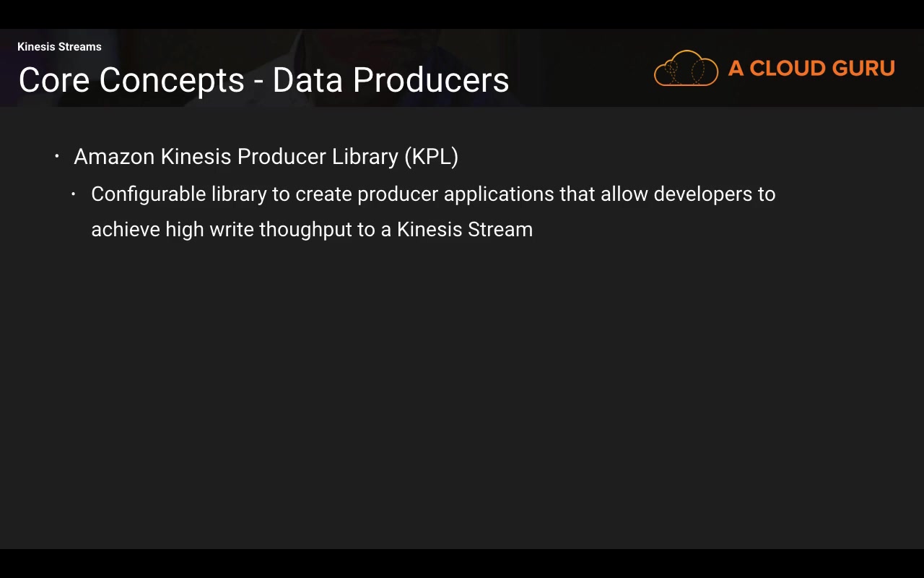Click the word "Library" in the first bullet
924x578 pixels.
pos(365,157)
